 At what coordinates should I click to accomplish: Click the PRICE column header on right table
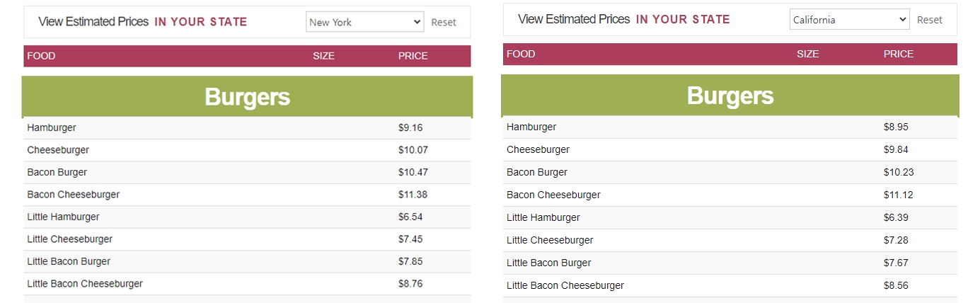(x=898, y=54)
